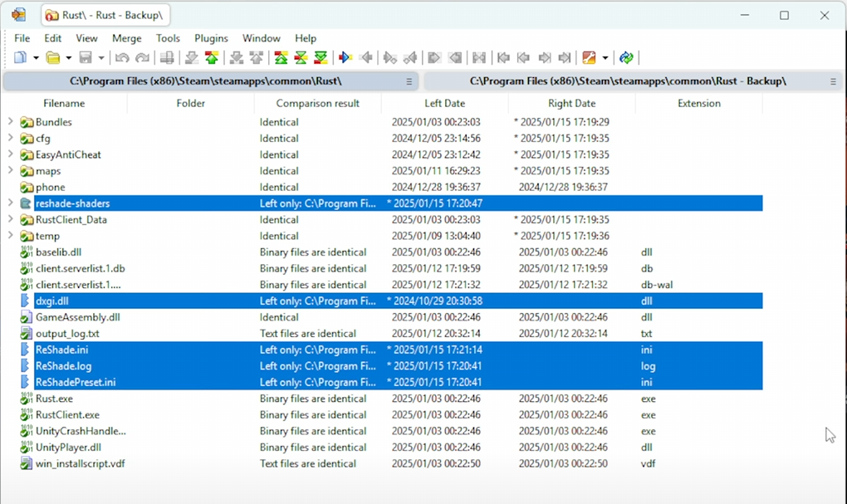Viewport: 847px width, 504px height.
Task: Open the File menu
Action: point(22,38)
